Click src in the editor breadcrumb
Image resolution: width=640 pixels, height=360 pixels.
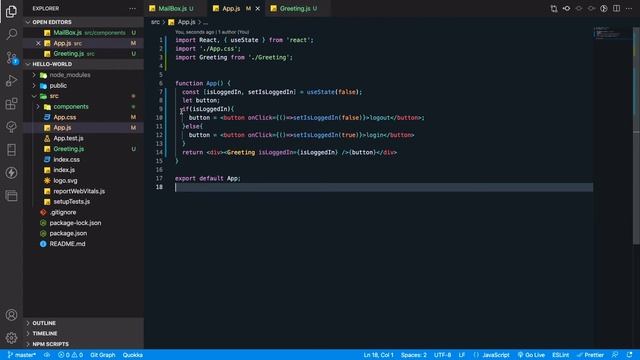(x=155, y=22)
